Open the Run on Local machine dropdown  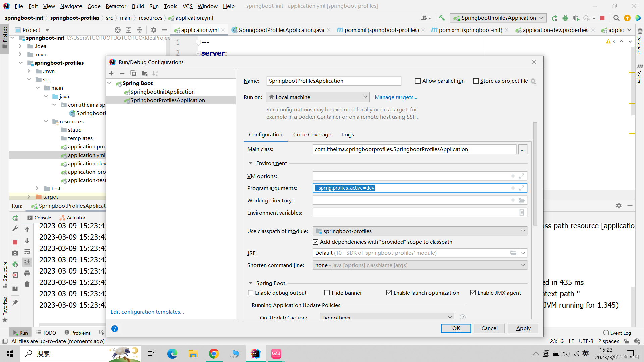(365, 97)
